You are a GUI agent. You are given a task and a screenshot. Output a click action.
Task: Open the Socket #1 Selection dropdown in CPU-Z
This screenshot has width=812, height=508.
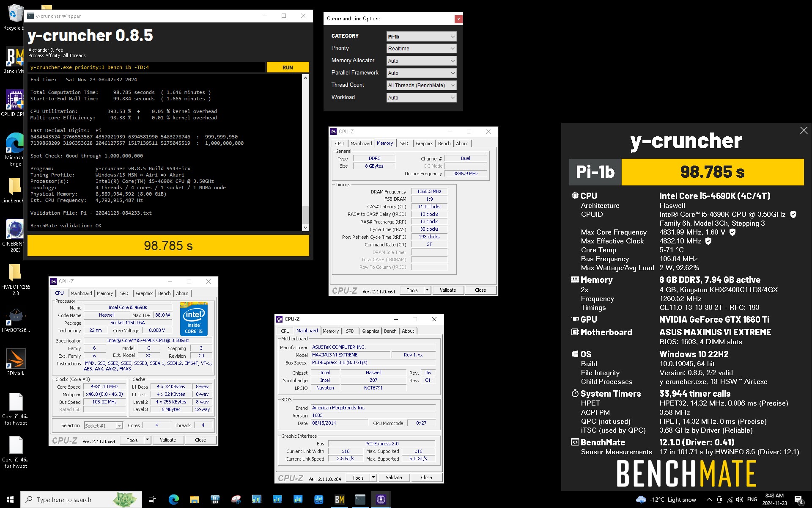103,425
